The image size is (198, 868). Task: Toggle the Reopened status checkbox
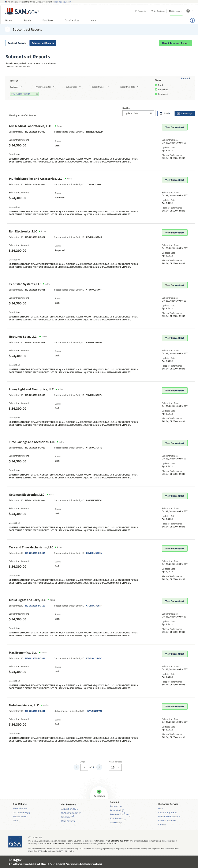pos(156,94)
